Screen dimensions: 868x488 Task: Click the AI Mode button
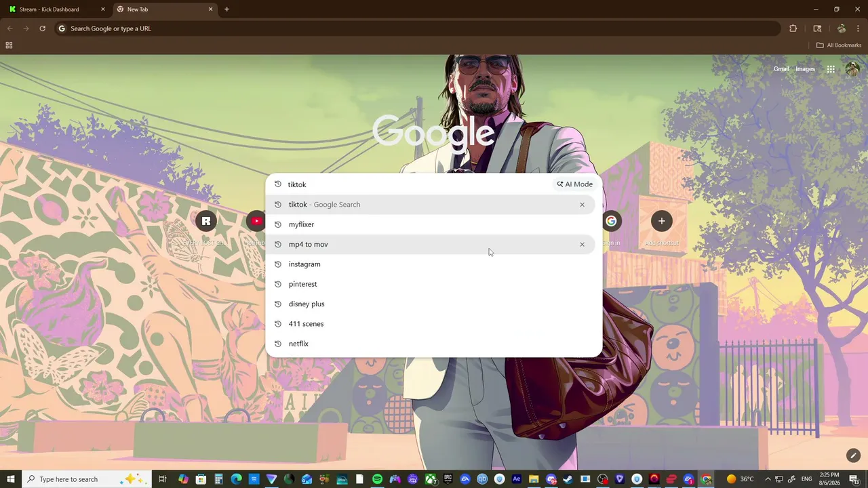point(575,184)
